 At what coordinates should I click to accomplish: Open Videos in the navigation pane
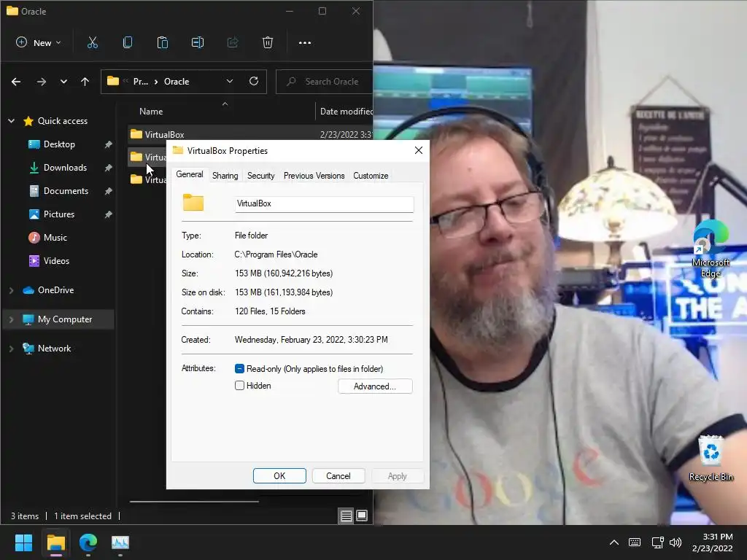pos(56,261)
